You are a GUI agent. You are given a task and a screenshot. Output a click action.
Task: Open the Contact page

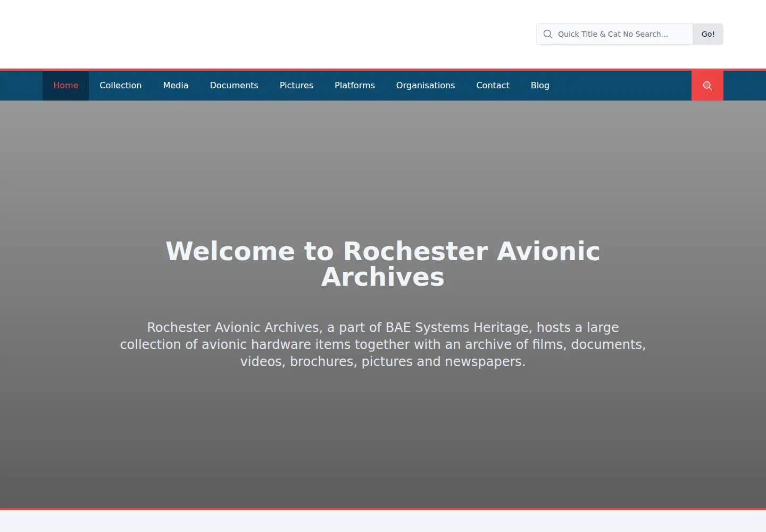[x=493, y=86]
